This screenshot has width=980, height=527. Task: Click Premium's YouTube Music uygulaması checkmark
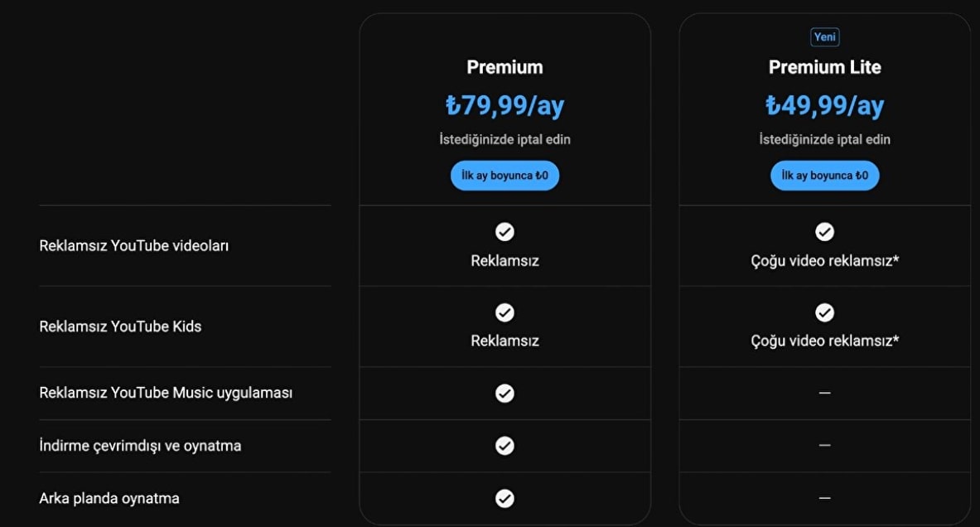click(x=504, y=393)
